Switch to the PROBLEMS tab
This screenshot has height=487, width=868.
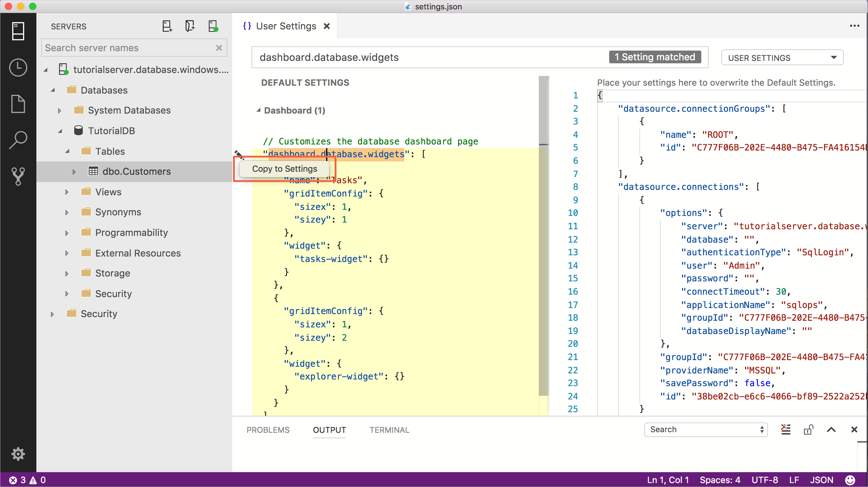tap(268, 430)
